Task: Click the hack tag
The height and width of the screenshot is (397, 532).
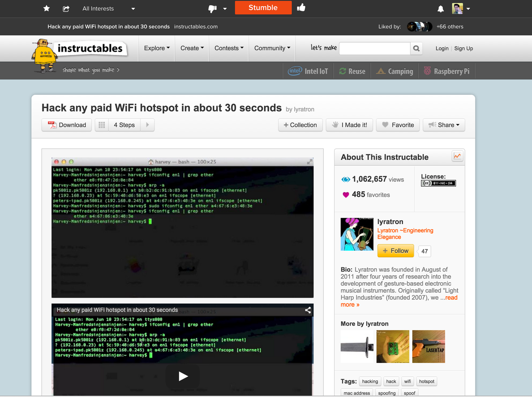Action: (x=391, y=382)
